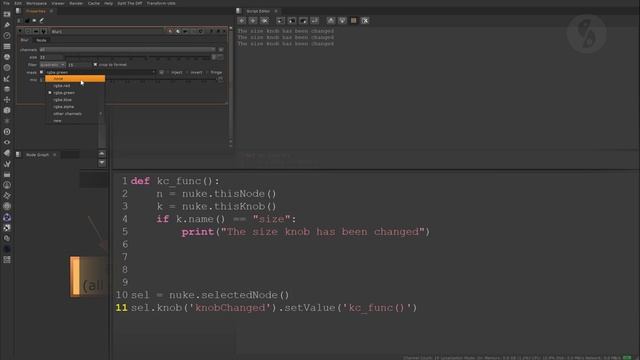
Task: Click Script Editor pane layout icon
Action: [239, 11]
